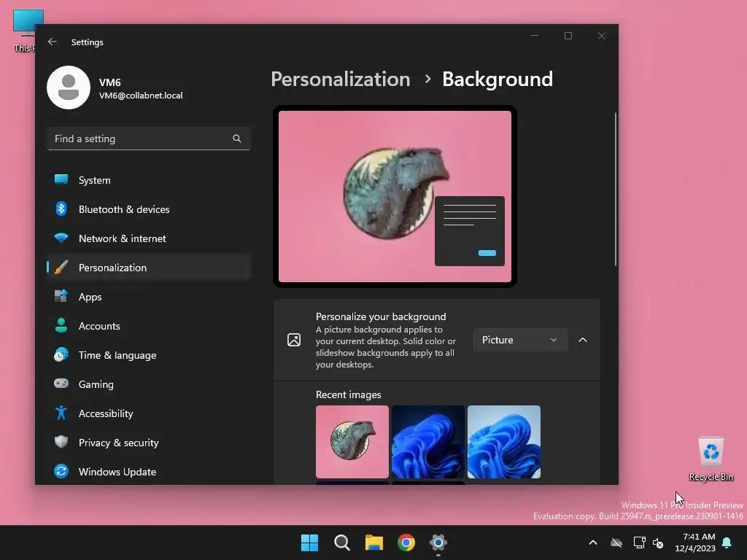Click the picture icon beside Personalize your background
747x560 pixels.
pyautogui.click(x=294, y=340)
